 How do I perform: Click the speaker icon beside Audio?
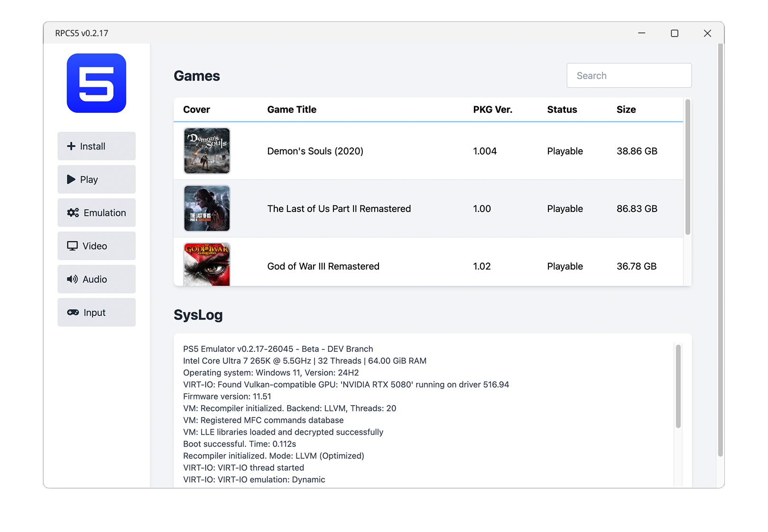click(x=73, y=279)
